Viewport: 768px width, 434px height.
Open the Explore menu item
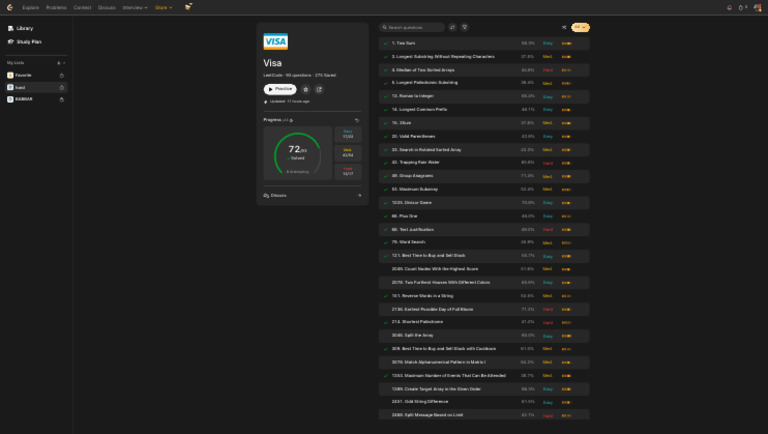(30, 7)
